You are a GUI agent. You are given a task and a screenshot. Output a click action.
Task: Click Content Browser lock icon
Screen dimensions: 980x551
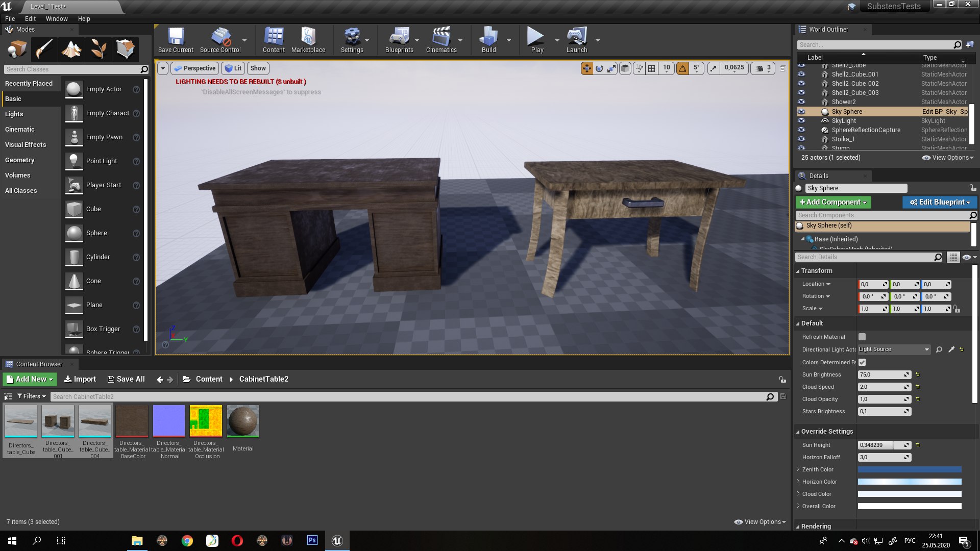coord(782,380)
